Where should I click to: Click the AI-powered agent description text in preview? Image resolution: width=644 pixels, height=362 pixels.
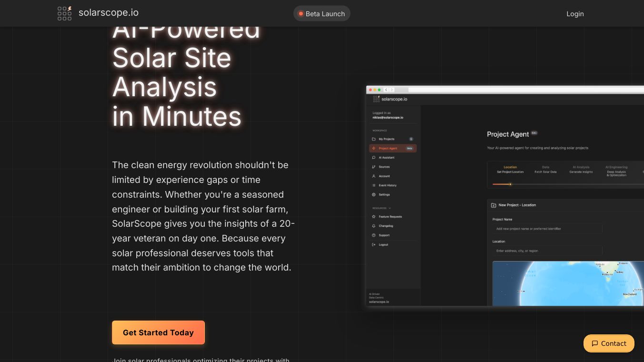[537, 148]
